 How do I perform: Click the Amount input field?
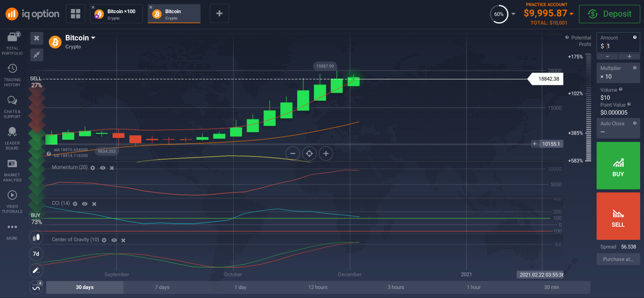pos(618,43)
